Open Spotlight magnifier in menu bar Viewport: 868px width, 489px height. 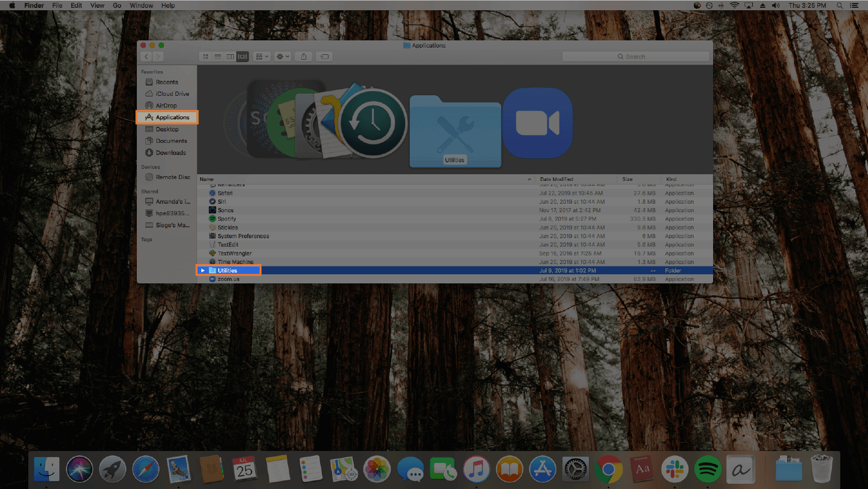(x=840, y=5)
